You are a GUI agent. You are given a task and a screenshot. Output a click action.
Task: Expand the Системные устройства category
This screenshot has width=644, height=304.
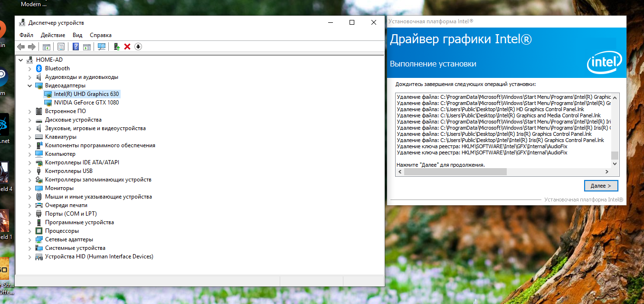(30, 248)
